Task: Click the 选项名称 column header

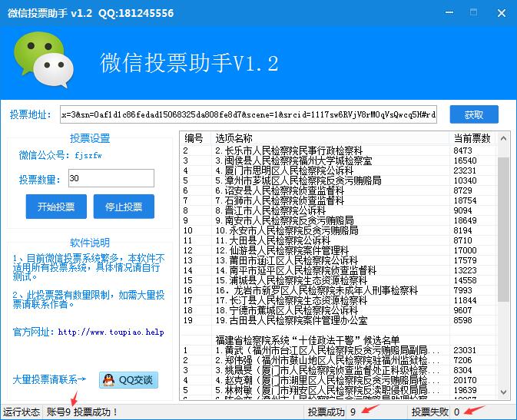Action: tap(234, 138)
